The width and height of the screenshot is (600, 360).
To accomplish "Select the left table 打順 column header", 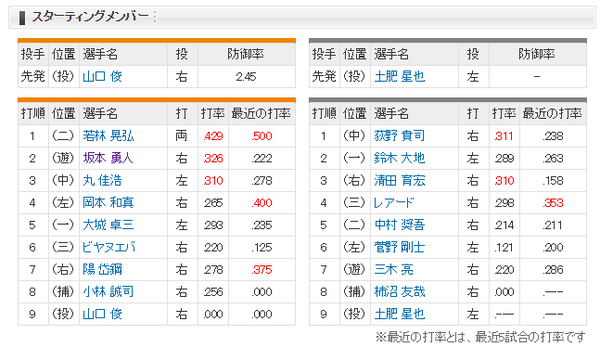I will click(33, 114).
